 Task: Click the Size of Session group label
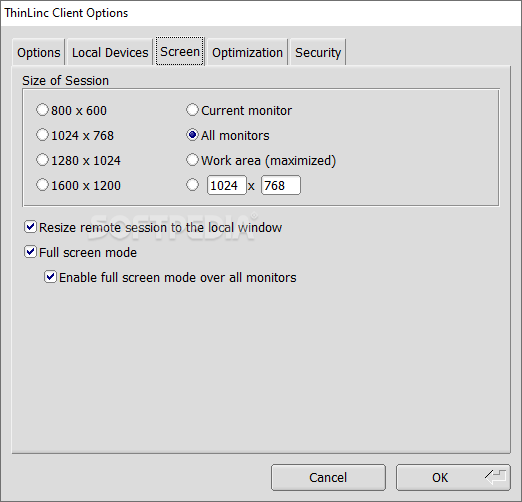pos(66,81)
